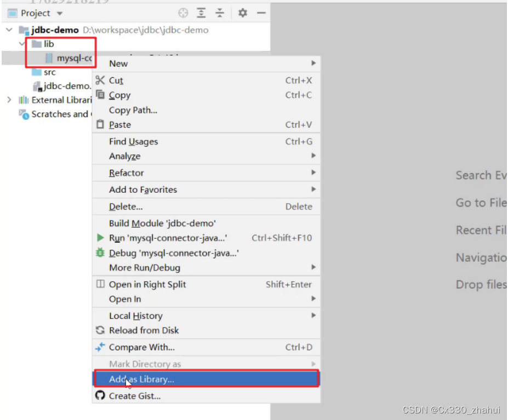508x420 pixels.
Task: Expand submenu arrow next to New
Action: pyautogui.click(x=313, y=63)
